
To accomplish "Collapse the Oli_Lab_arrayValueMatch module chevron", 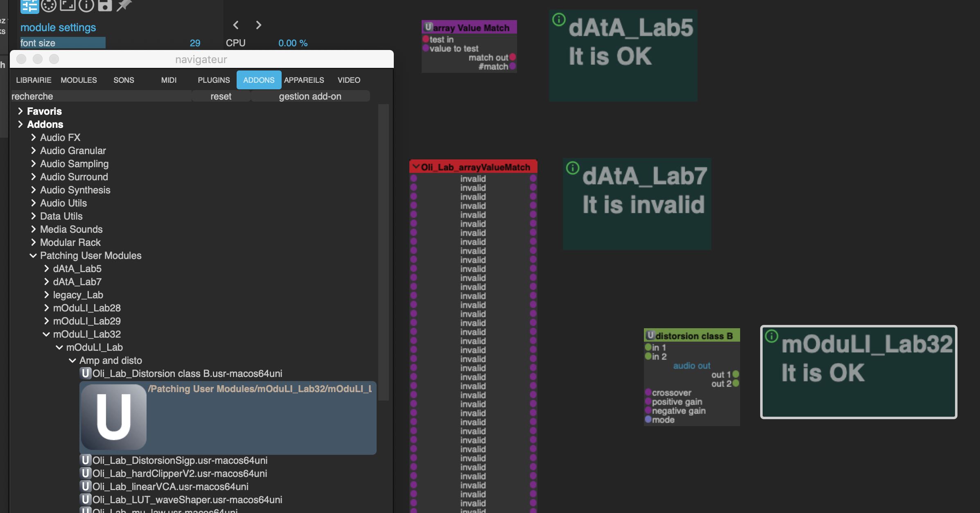I will click(416, 167).
